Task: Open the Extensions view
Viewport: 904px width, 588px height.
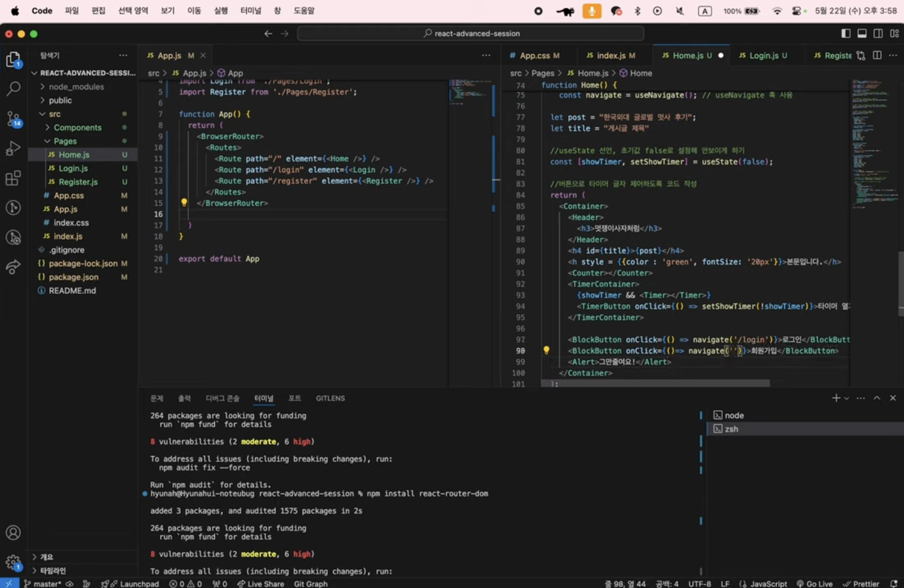Action: coord(13,178)
